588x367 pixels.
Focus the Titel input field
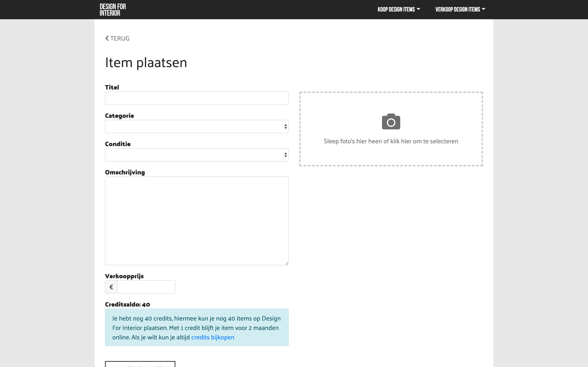(x=197, y=98)
